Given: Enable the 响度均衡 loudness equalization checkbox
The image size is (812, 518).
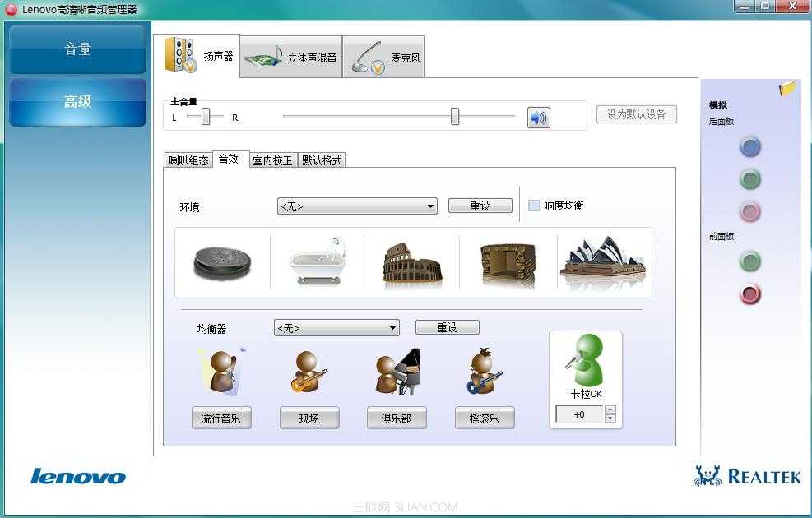Looking at the screenshot, I should pos(533,205).
